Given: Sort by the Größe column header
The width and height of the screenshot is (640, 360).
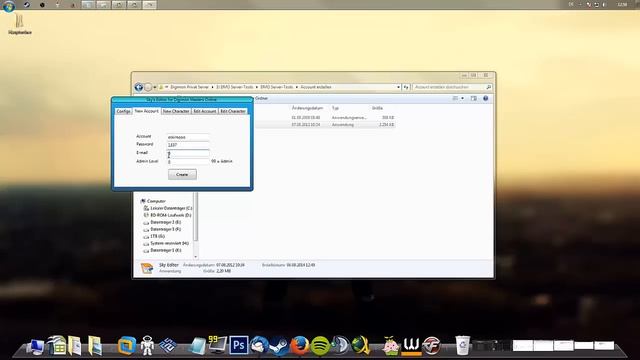Looking at the screenshot, I should pos(377,108).
